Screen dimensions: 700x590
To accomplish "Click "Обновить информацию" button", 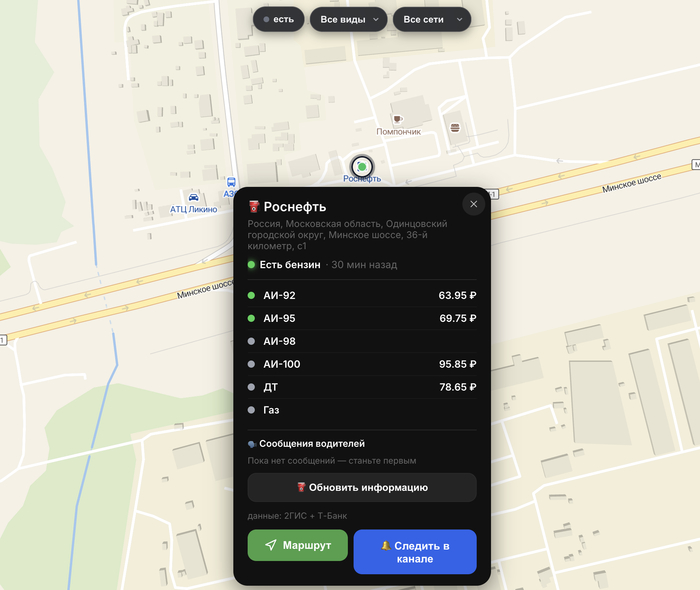I will coord(362,487).
